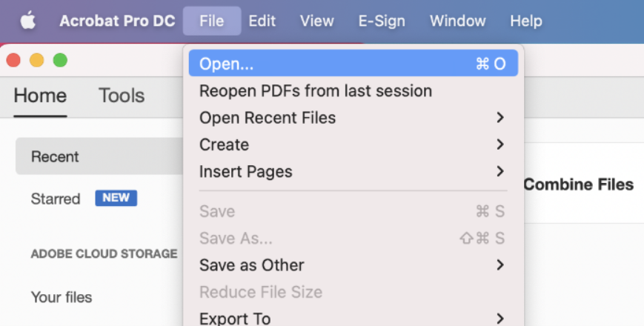The width and height of the screenshot is (644, 326).
Task: Click the green fullscreen window button
Action: point(60,60)
